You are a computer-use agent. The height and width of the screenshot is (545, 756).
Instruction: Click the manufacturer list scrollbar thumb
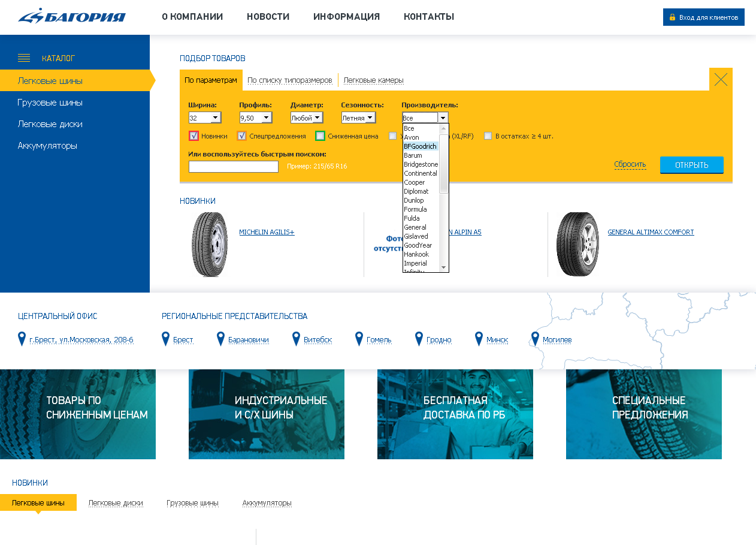pos(444,163)
